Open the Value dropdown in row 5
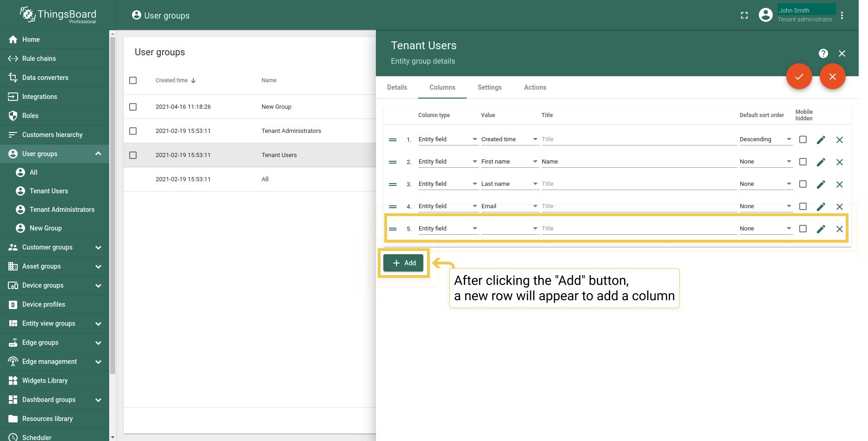Image resolution: width=868 pixels, height=441 pixels. click(509, 229)
